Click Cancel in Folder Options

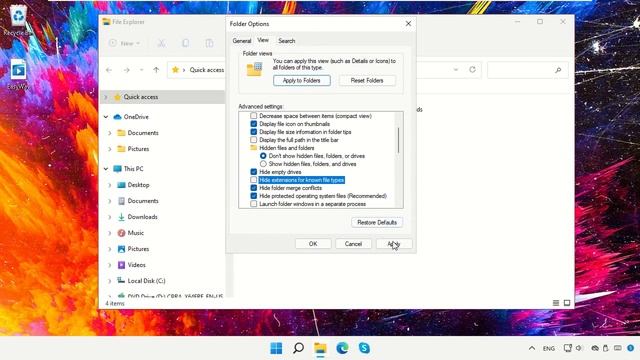pyautogui.click(x=353, y=244)
